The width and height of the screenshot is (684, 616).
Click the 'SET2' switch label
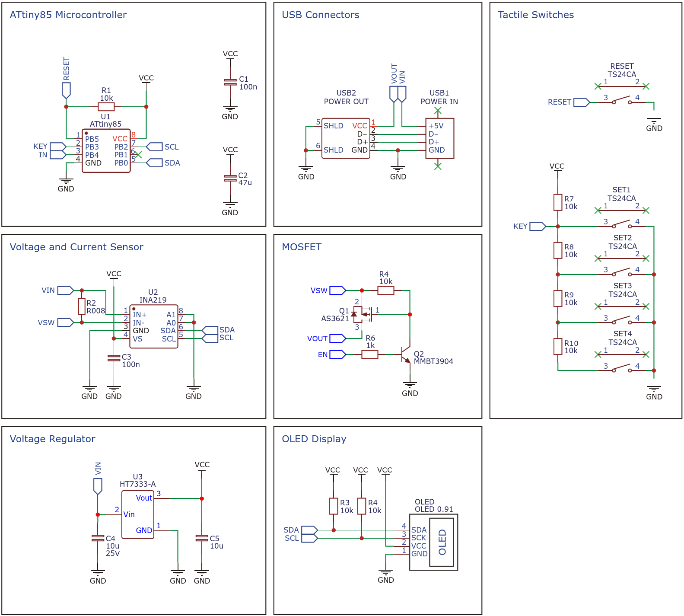[x=623, y=238]
